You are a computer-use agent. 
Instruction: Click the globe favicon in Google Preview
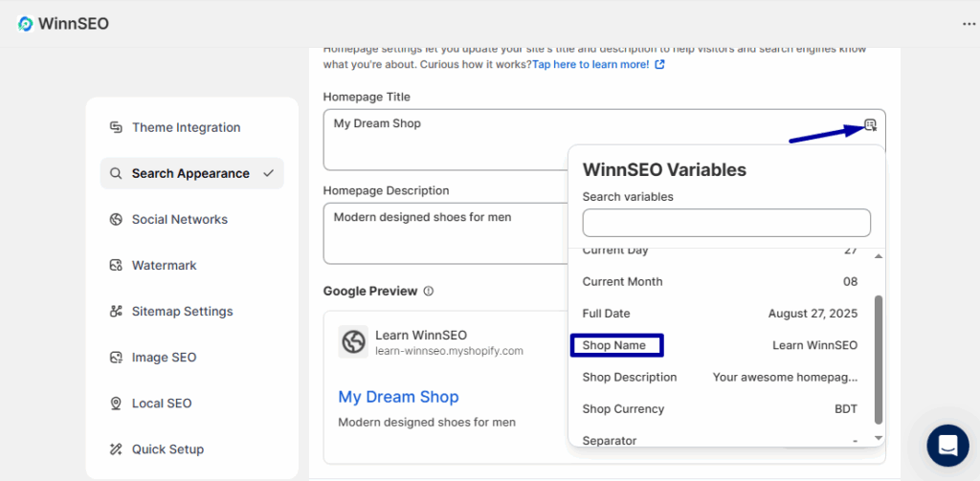353,341
